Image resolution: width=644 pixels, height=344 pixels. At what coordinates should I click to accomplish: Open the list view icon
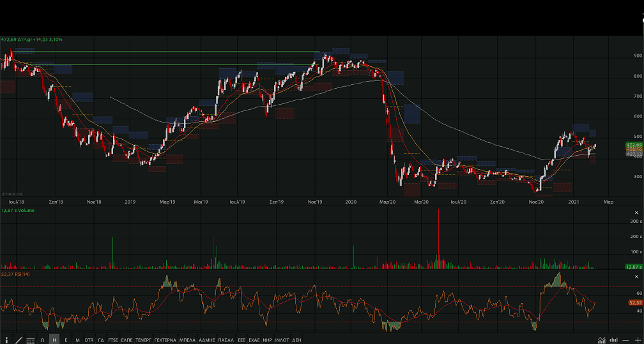(30, 340)
